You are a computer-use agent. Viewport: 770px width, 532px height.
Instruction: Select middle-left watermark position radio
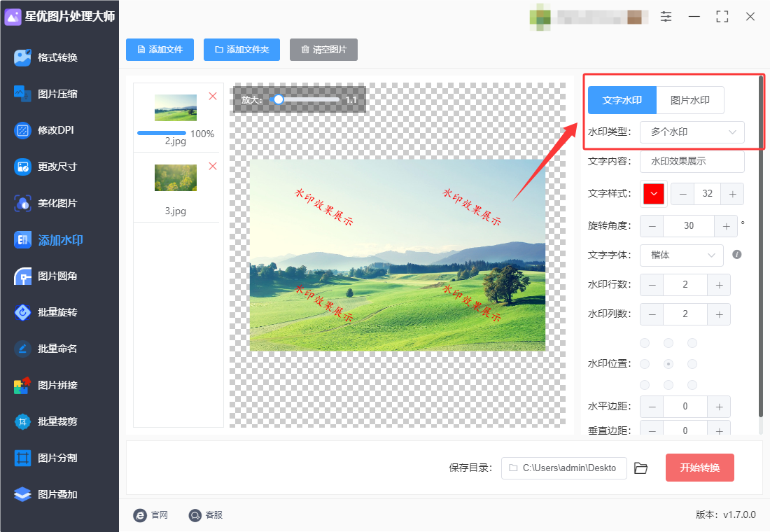(x=645, y=364)
